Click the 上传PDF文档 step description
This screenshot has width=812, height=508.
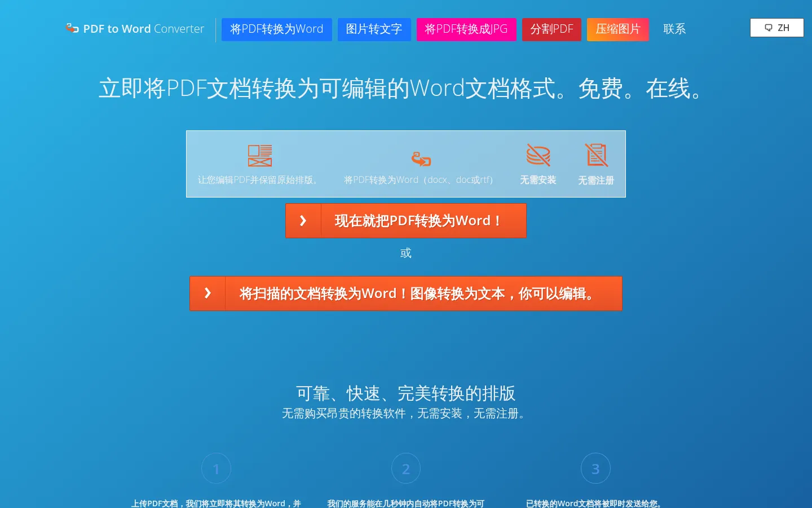tap(216, 503)
